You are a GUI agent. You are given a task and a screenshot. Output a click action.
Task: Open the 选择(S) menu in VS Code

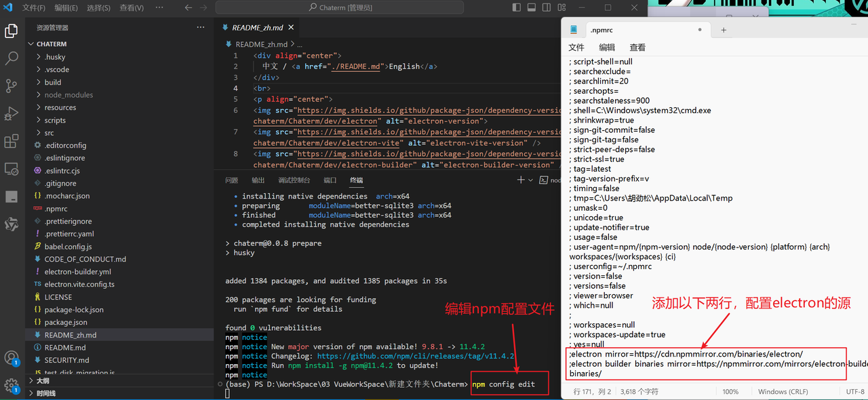(98, 7)
